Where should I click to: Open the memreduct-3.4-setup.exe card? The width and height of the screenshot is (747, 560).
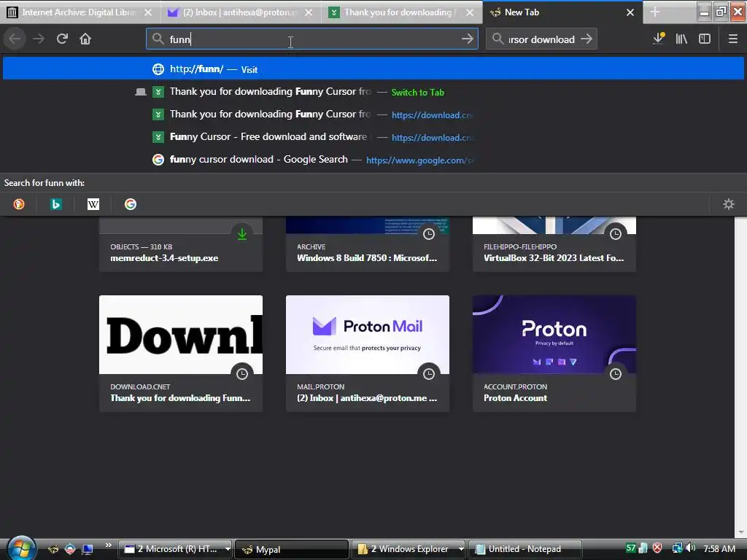point(181,244)
